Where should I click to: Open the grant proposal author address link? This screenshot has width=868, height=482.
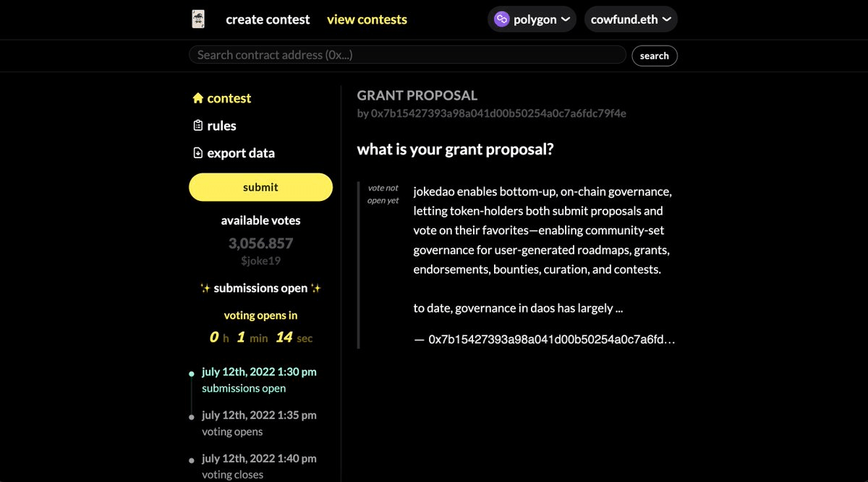(498, 113)
